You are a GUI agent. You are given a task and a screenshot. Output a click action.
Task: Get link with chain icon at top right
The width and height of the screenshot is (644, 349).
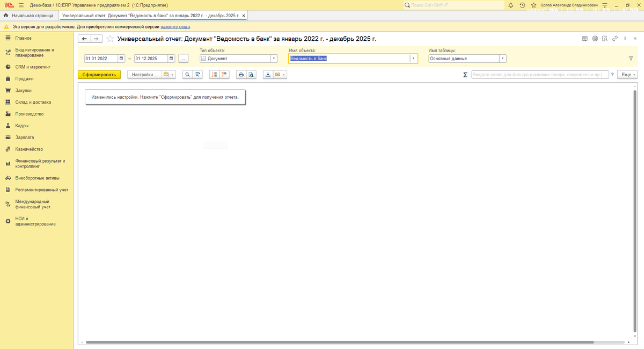[614, 39]
